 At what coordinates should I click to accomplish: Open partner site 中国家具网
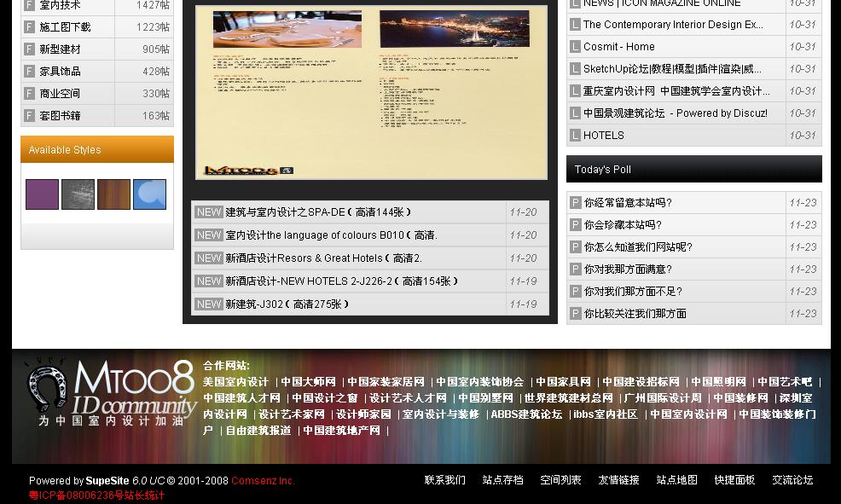click(563, 382)
